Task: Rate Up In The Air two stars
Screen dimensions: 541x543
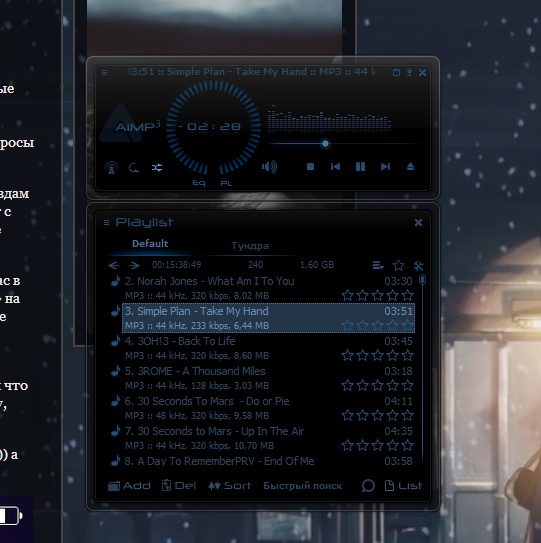Action: pyautogui.click(x=363, y=445)
